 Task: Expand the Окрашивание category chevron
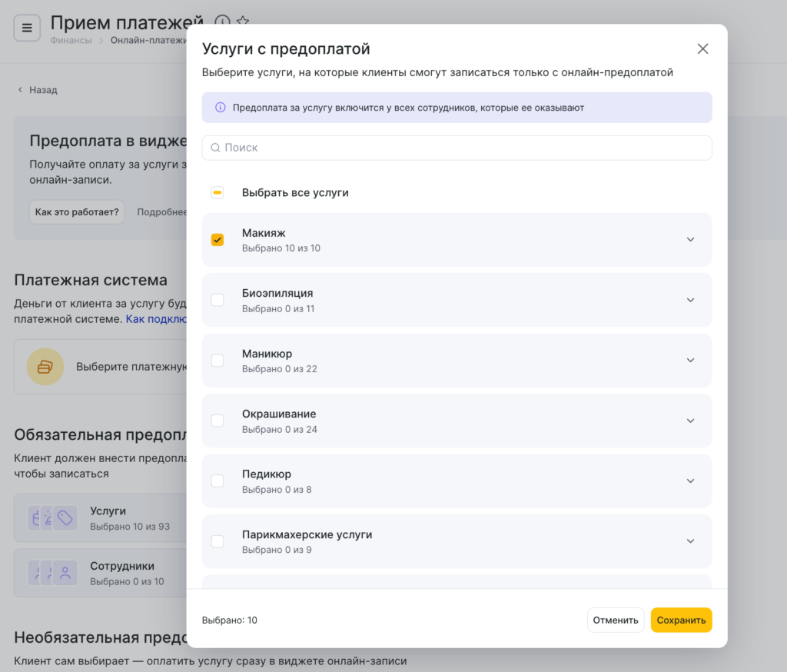[690, 421]
